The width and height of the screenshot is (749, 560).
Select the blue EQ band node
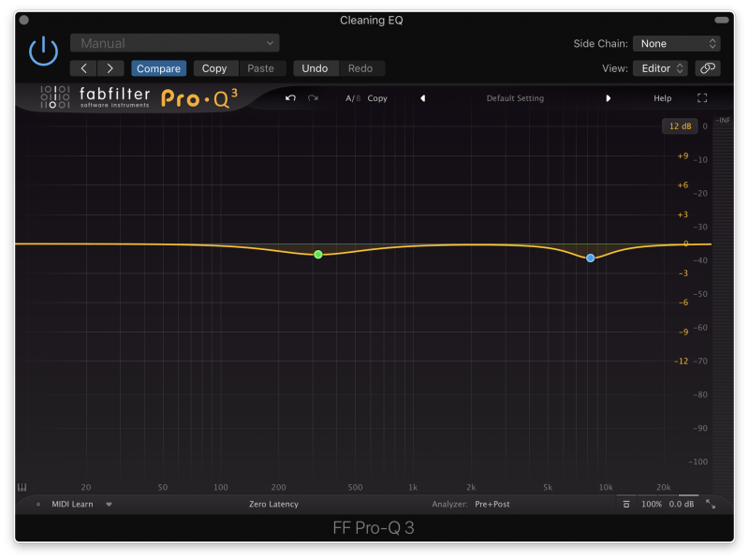(x=591, y=258)
